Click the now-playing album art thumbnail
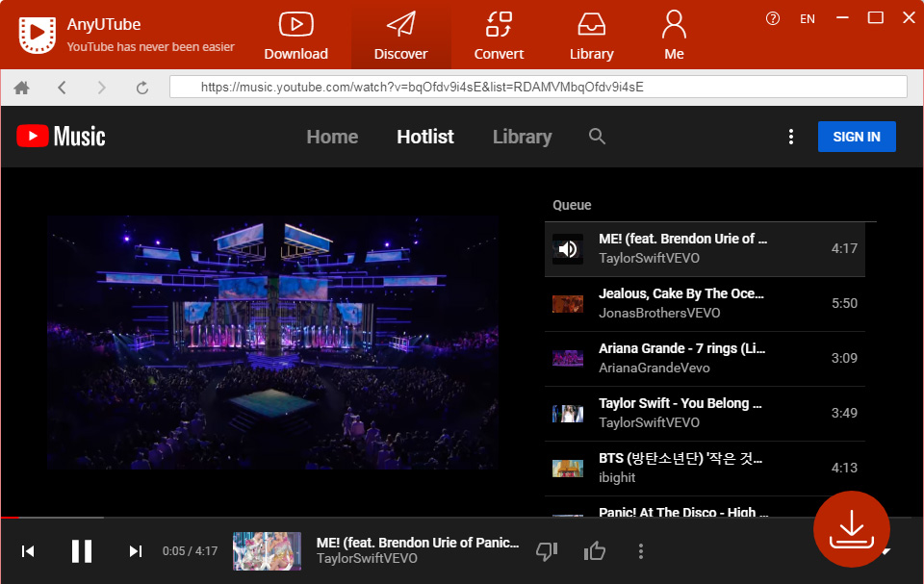 (x=267, y=551)
